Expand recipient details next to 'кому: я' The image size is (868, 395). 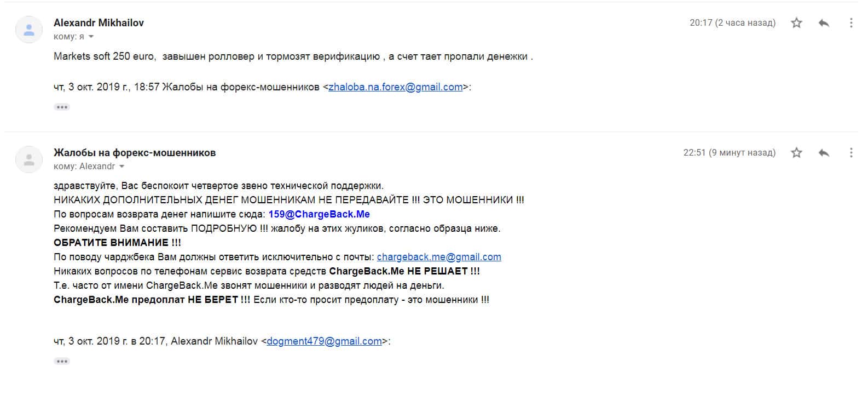point(91,37)
